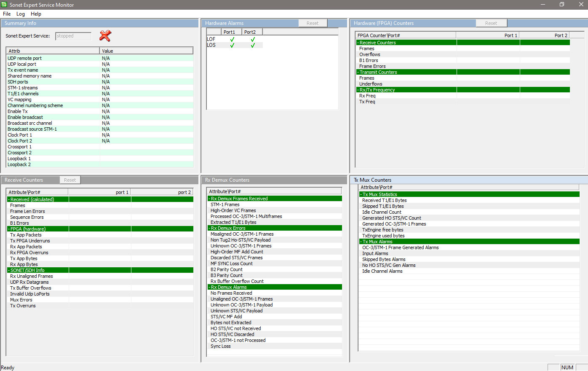Collapse the SONET/SDH Info group
The height and width of the screenshot is (371, 588).
[x=9, y=270]
